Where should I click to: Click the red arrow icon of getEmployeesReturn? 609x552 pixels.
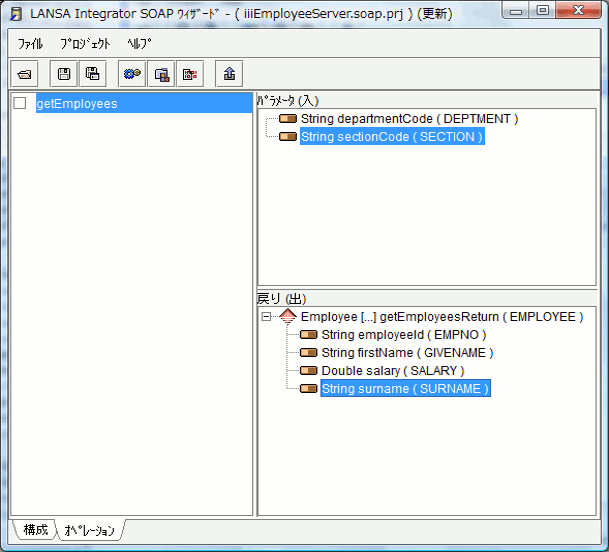coord(288,317)
